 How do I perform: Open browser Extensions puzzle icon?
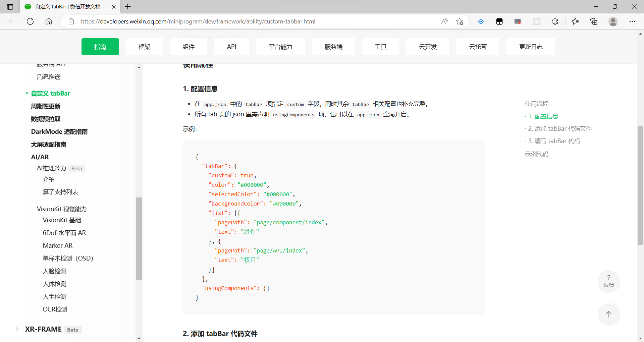coord(555,21)
